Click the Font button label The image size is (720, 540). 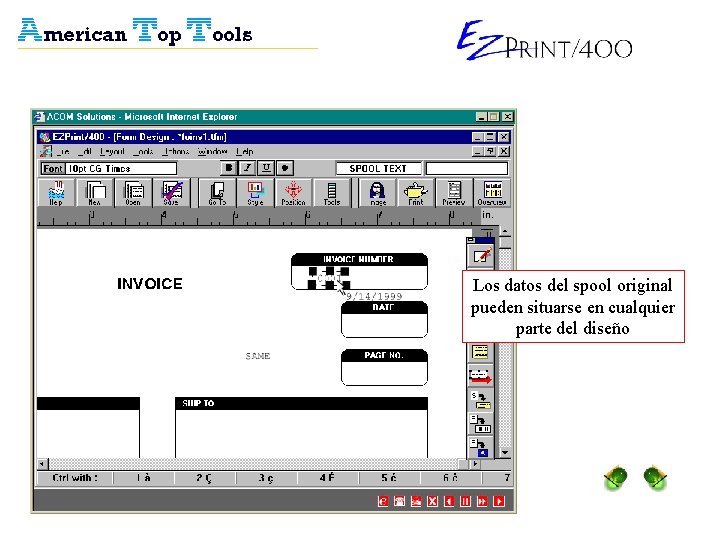[53, 169]
